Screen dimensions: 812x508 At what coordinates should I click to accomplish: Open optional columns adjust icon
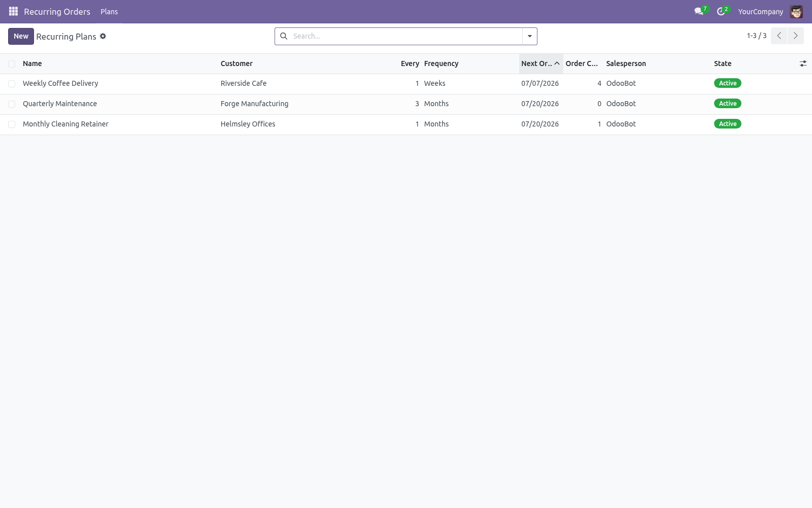click(x=803, y=63)
